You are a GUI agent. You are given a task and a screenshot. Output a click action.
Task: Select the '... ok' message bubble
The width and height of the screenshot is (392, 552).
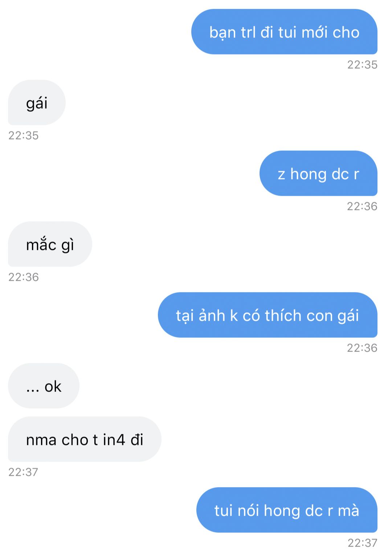tap(44, 386)
